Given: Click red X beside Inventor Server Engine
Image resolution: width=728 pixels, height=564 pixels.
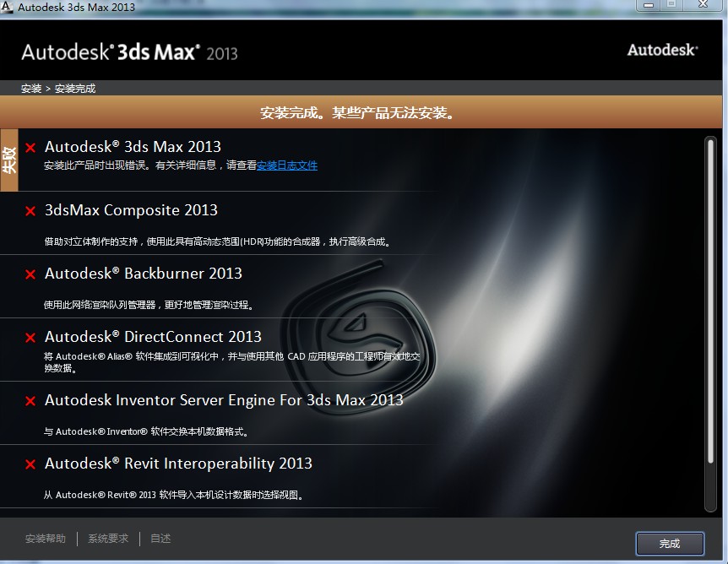Looking at the screenshot, I should pos(30,401).
